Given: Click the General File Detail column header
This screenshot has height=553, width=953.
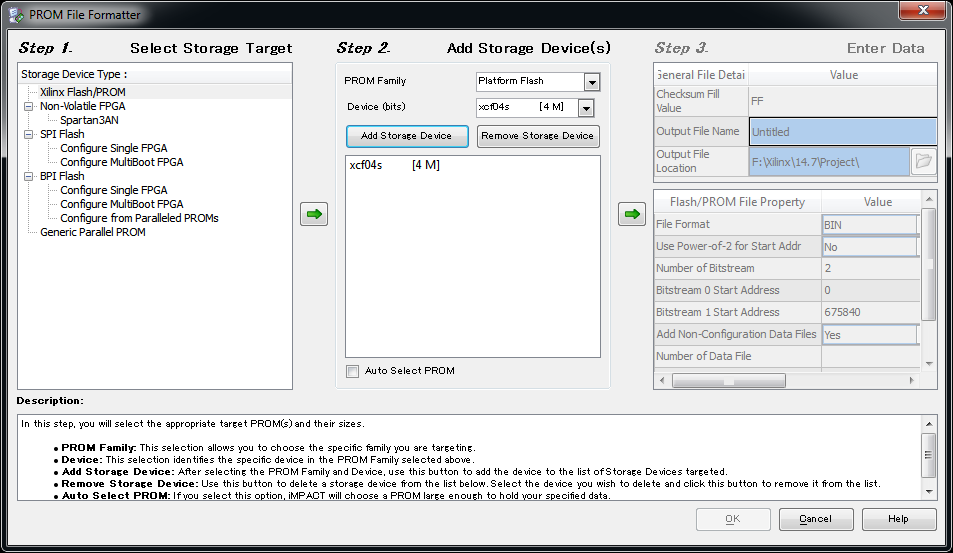Looking at the screenshot, I should (x=701, y=75).
